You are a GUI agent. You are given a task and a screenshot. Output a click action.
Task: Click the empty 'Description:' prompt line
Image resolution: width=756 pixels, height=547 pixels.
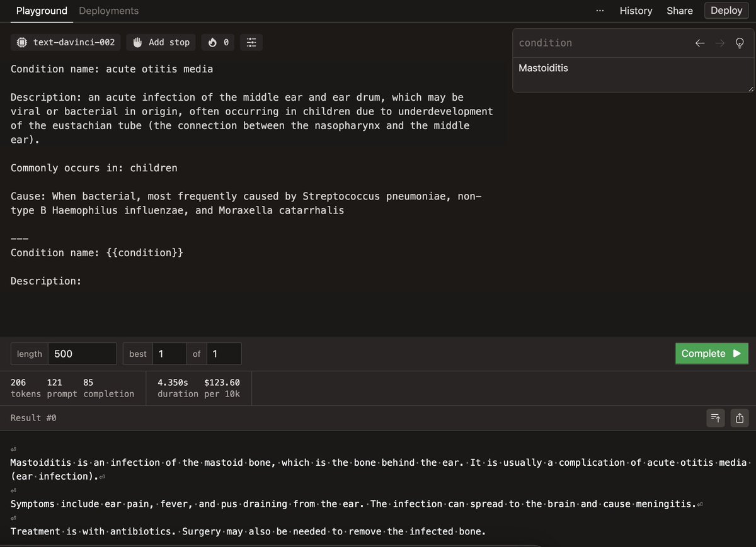[x=46, y=281]
